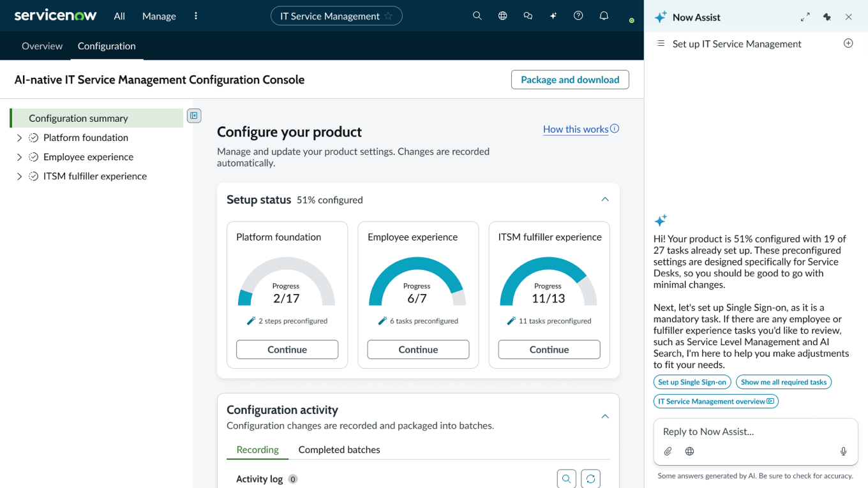The image size is (868, 488).
Task: Select Configuration summary in sidebar
Action: (x=96, y=118)
